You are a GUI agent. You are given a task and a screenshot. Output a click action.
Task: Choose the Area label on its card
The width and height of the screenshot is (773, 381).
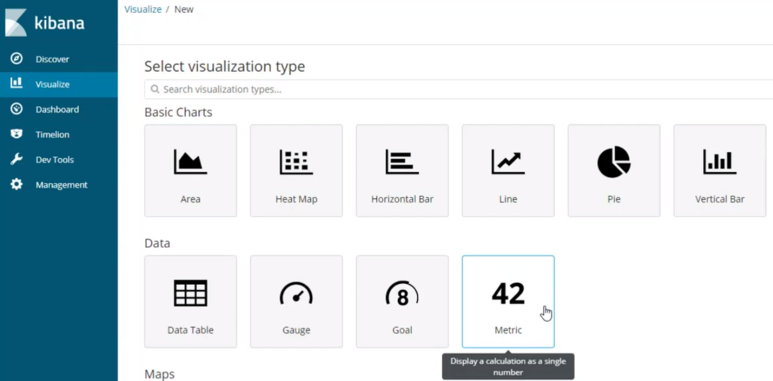pyautogui.click(x=190, y=199)
